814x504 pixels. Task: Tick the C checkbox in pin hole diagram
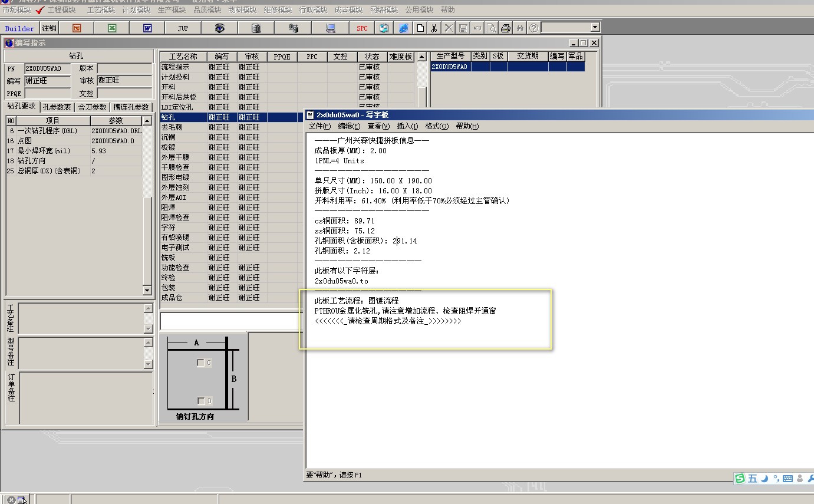pos(200,363)
